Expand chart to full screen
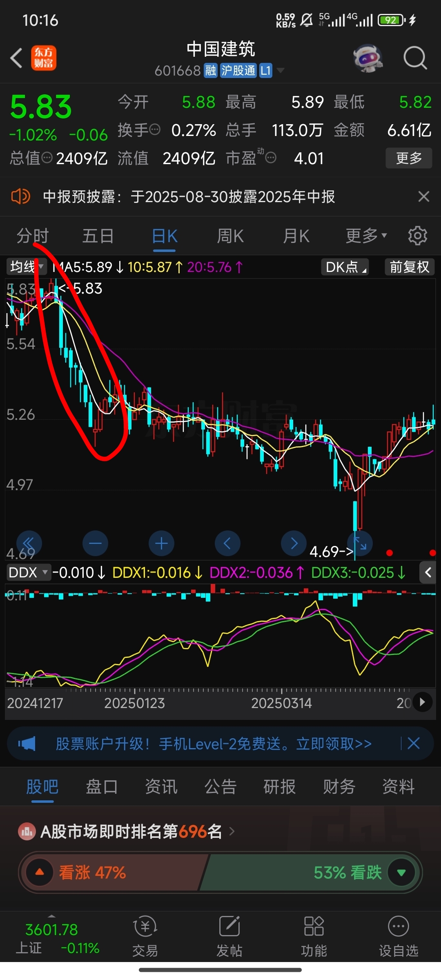The image size is (441, 980). [x=360, y=543]
